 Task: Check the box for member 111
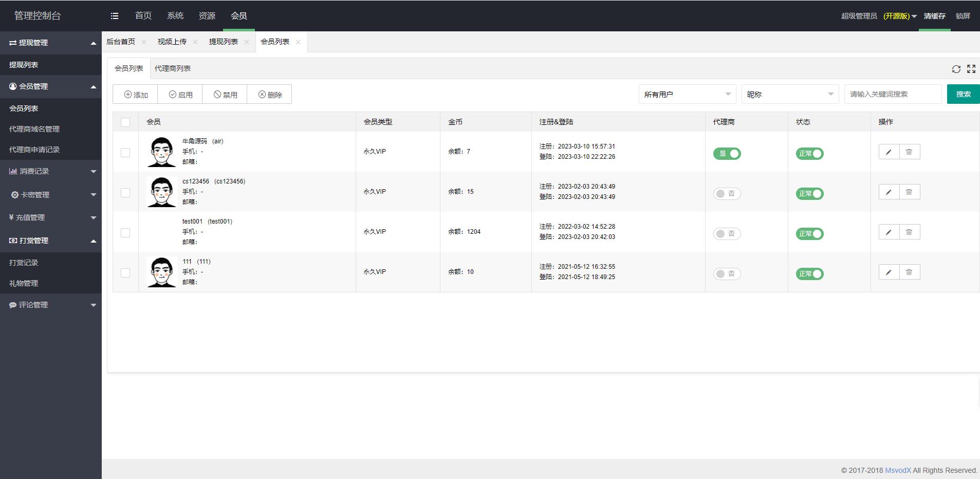coord(125,273)
